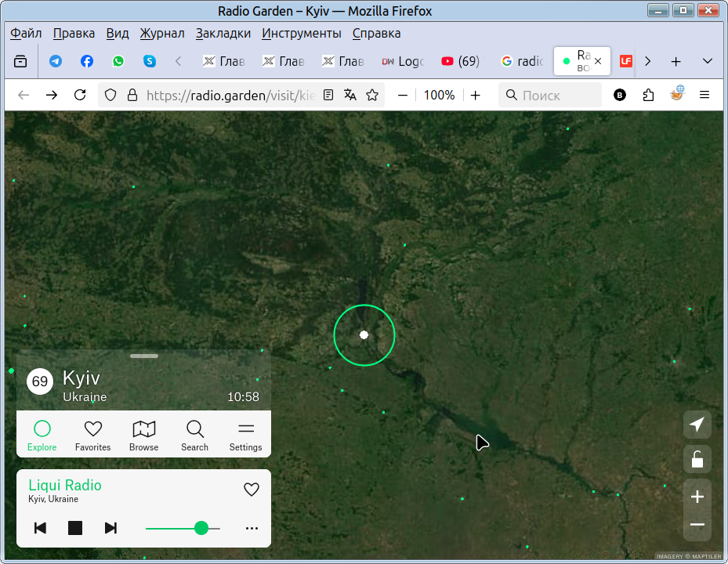Viewport: 728px width, 564px height.
Task: Stop Liqui Radio playback
Action: click(x=75, y=528)
